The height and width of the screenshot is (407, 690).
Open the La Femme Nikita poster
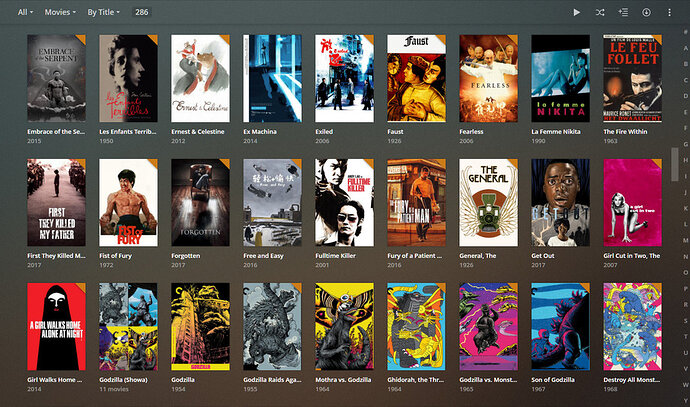pyautogui.click(x=560, y=78)
